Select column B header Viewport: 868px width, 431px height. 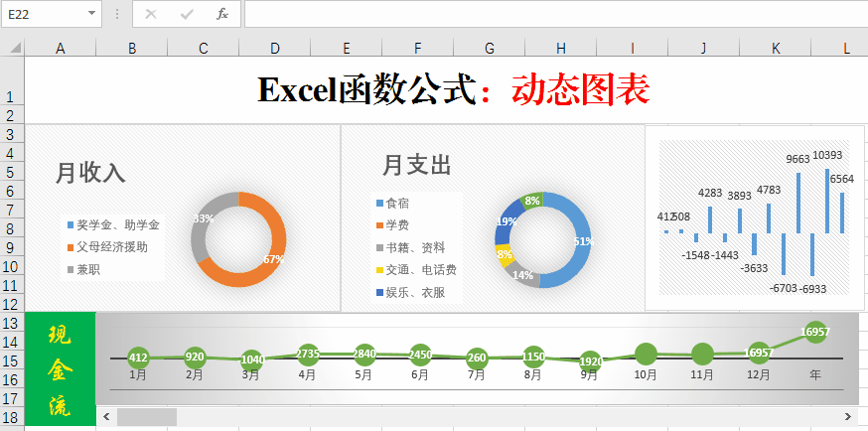click(x=132, y=49)
